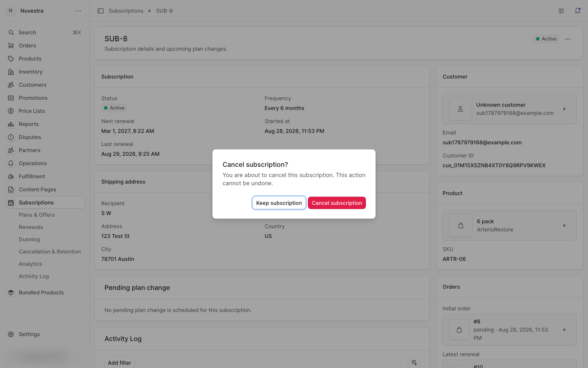Click SKU value ARTR-06
Viewport: 588px width, 368px height.
click(x=454, y=259)
